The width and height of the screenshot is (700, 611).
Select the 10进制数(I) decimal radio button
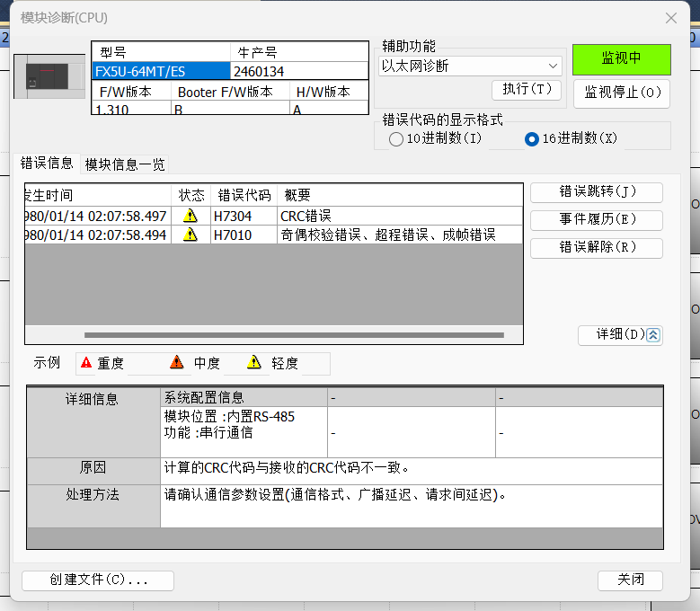(396, 139)
